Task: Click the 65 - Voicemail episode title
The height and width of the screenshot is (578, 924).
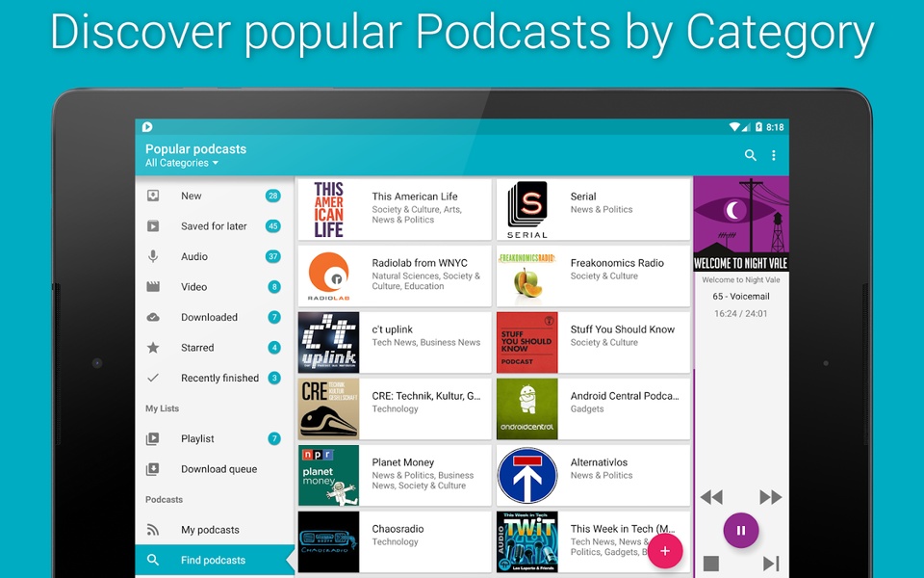Action: 741,296
